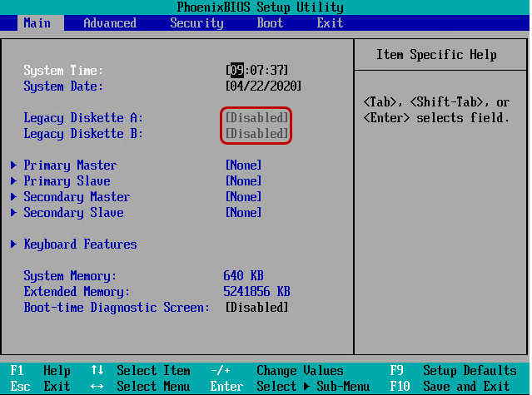Toggle Legacy Diskette A disabled value
This screenshot has height=395, width=532.
tap(256, 118)
